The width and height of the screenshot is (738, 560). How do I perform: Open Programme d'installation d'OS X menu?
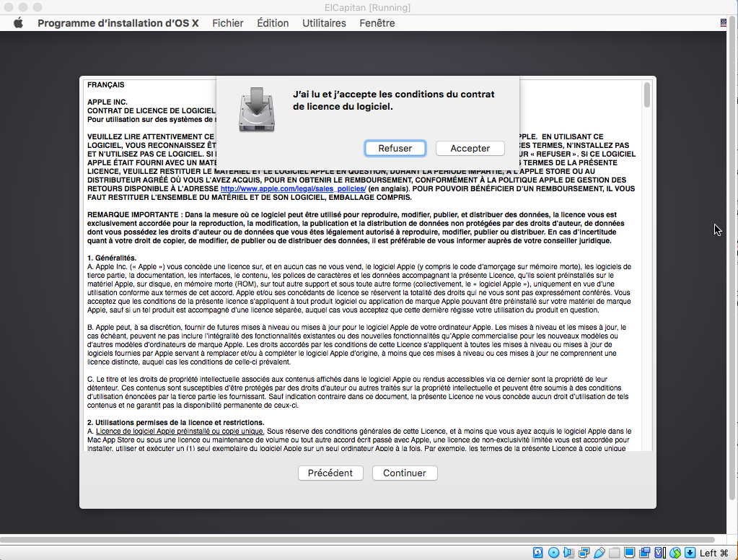118,23
